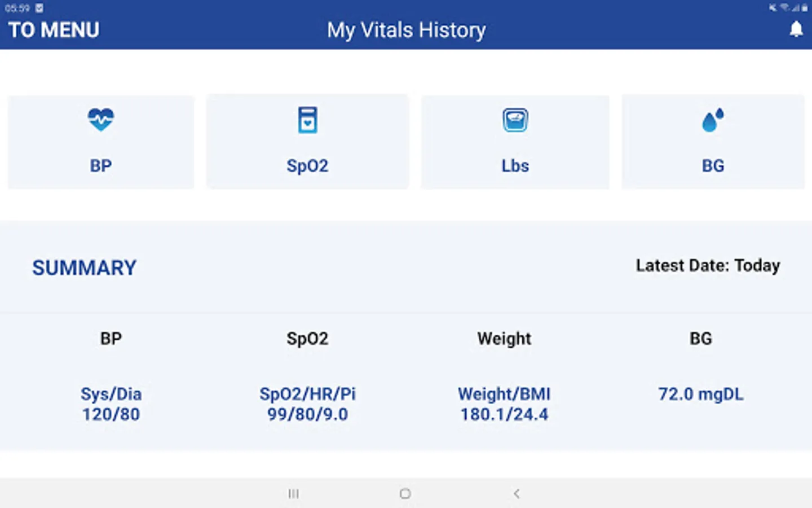Tap the blood glucose droplet icon

click(x=713, y=120)
